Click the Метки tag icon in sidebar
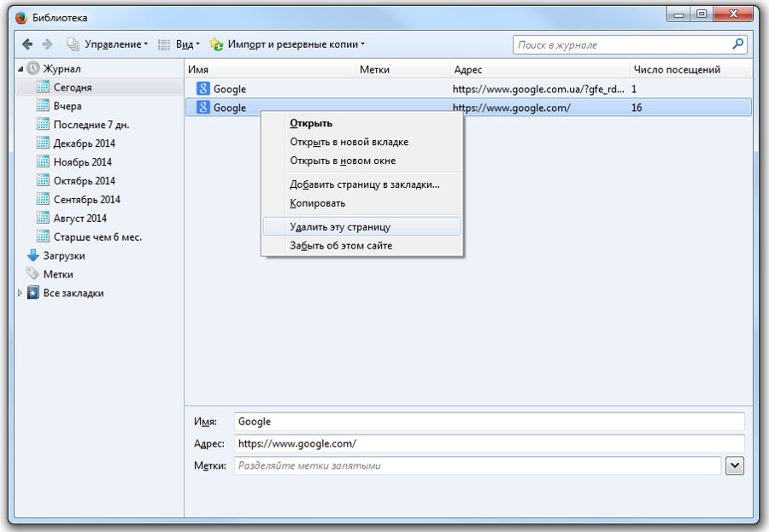The width and height of the screenshot is (769, 532). [33, 274]
